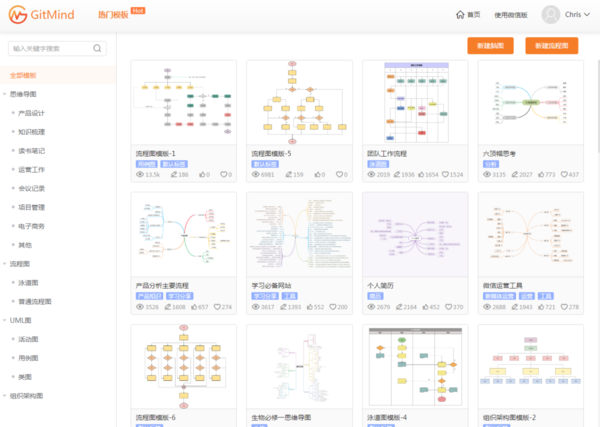Select 其他 subcategory

click(x=25, y=245)
